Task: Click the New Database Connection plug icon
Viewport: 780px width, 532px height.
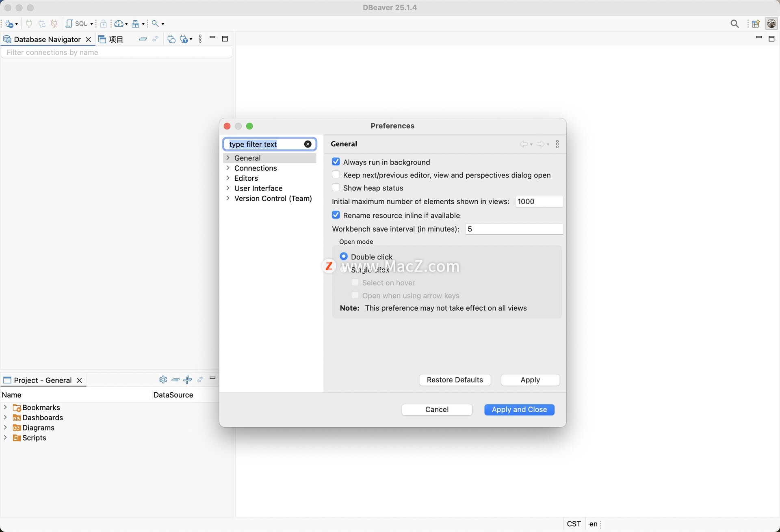Action: click(x=9, y=24)
